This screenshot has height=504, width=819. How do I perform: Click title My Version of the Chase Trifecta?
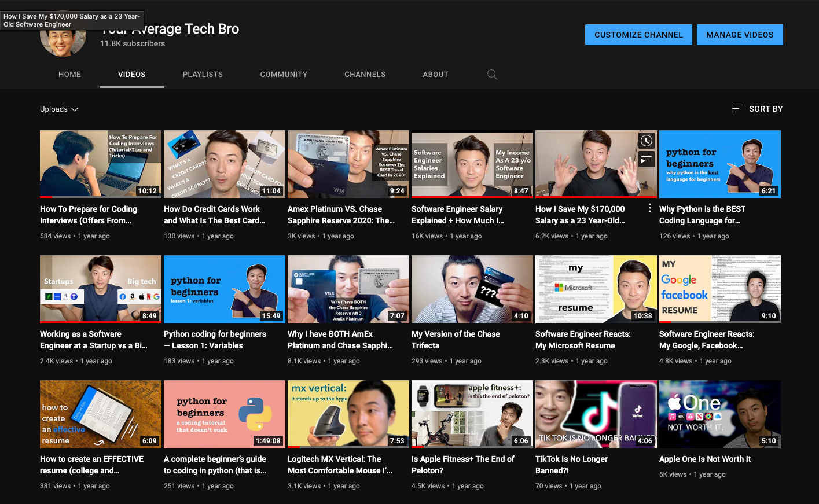tap(456, 340)
